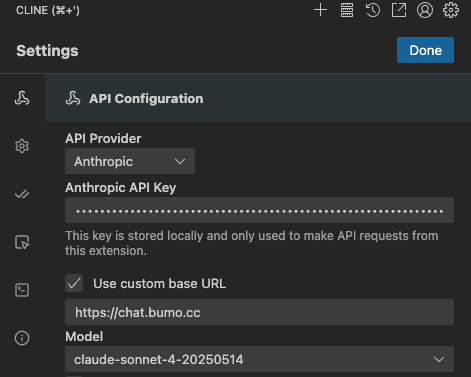Focus the Anthropic API Key field
The width and height of the screenshot is (471, 377).
pos(259,210)
